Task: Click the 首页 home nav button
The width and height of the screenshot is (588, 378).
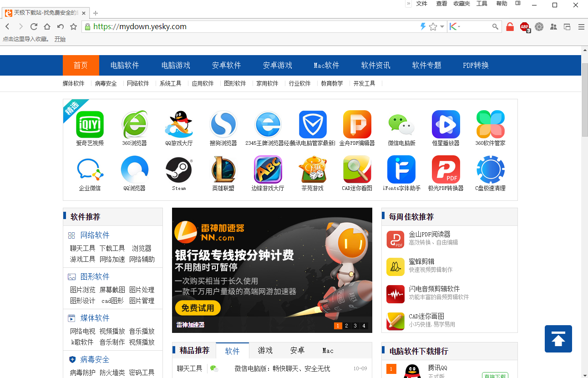Action: 81,65
